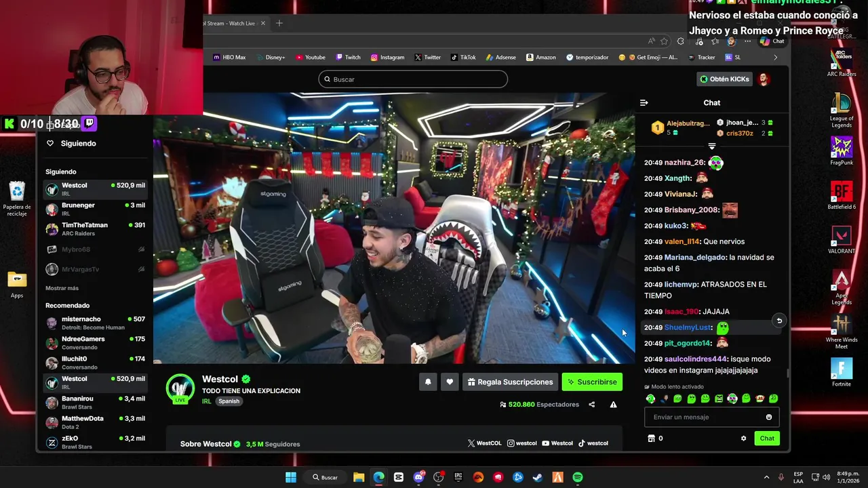868x488 pixels.
Task: Open the Youtube bookmark
Action: coord(311,58)
